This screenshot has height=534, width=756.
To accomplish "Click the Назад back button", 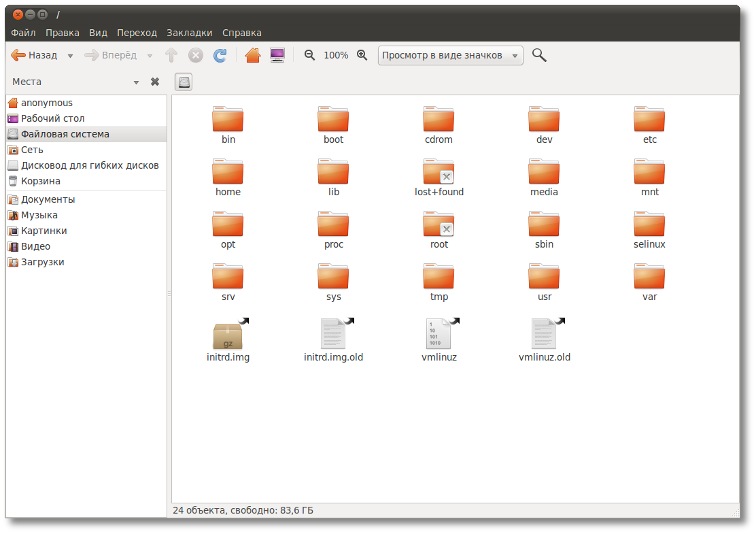I will pos(35,56).
